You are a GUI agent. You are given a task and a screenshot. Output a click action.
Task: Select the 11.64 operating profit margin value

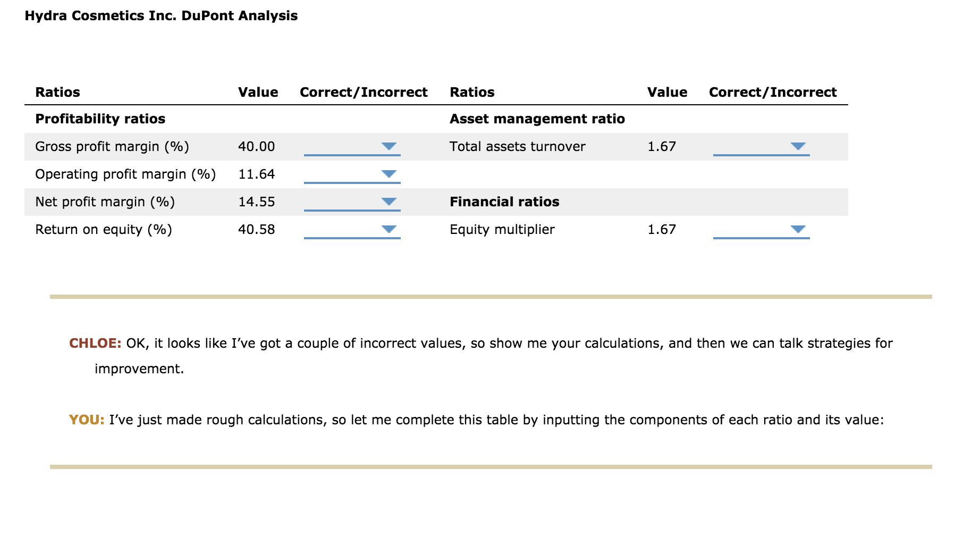pyautogui.click(x=256, y=174)
